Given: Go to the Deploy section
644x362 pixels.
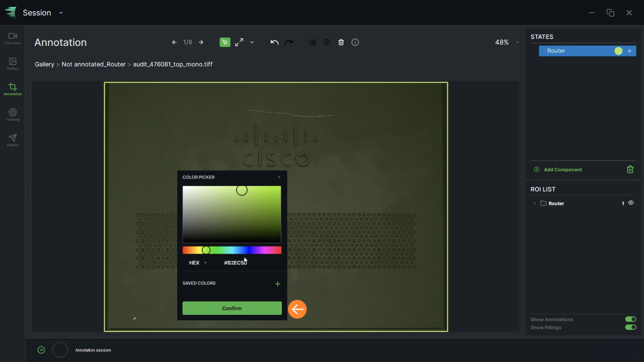Looking at the screenshot, I should [13, 140].
